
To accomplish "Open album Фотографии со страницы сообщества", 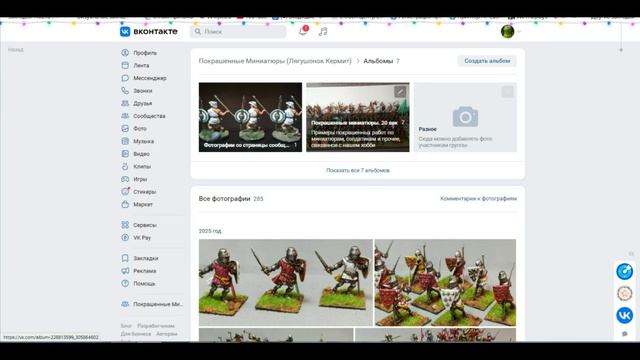I will (250, 117).
